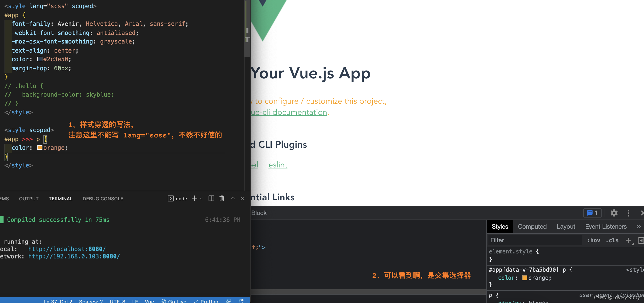This screenshot has height=303, width=644.
Task: Switch to the OUTPUT panel tab
Action: click(29, 199)
